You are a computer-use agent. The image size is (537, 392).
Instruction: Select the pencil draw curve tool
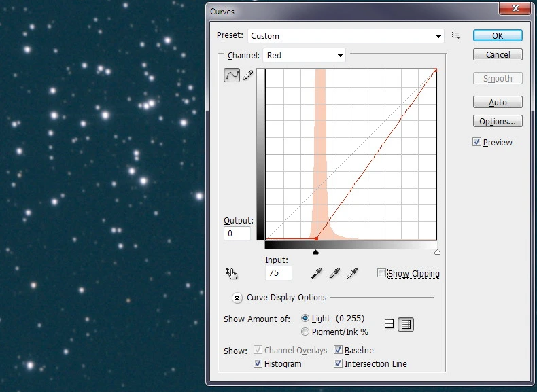pos(247,75)
